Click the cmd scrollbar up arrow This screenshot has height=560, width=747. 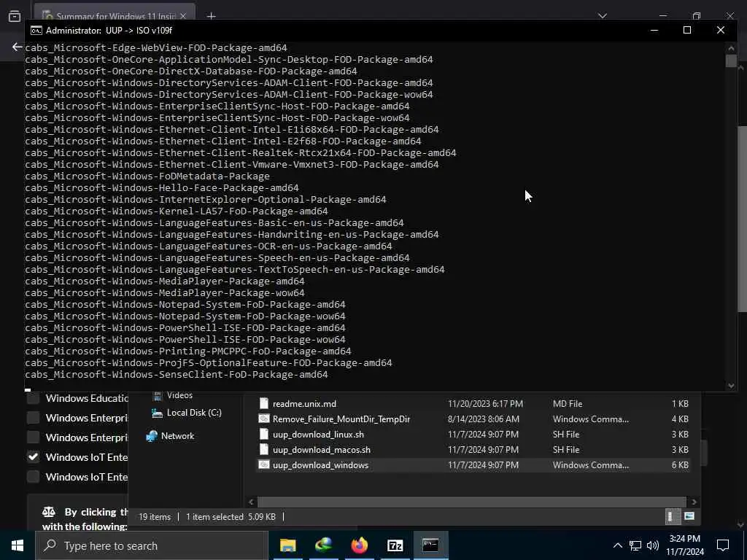[x=731, y=47]
